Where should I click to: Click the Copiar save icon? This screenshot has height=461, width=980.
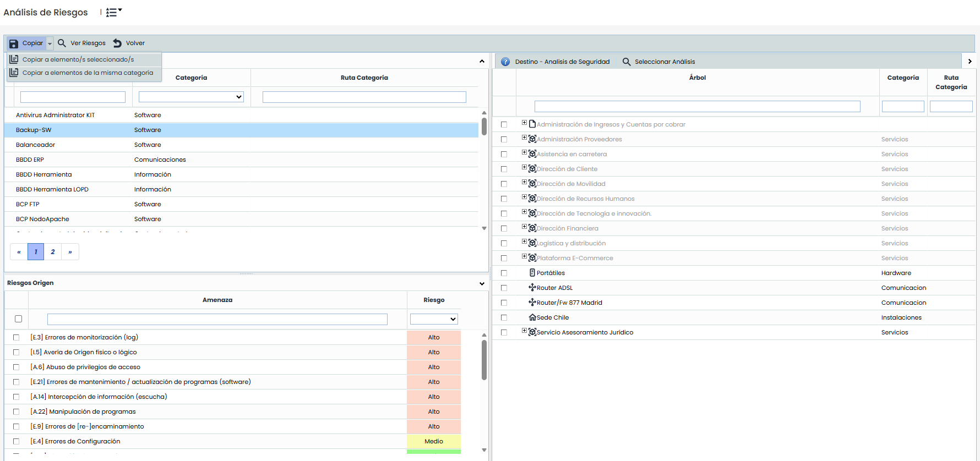pos(14,43)
